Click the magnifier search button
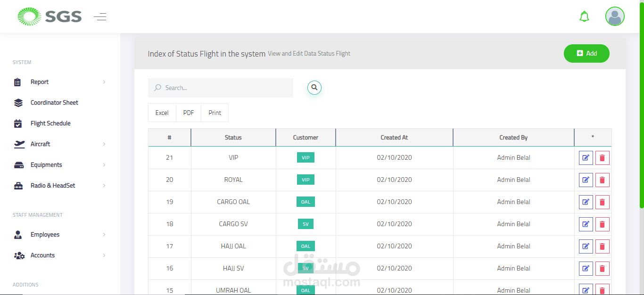The image size is (644, 295). pyautogui.click(x=314, y=88)
